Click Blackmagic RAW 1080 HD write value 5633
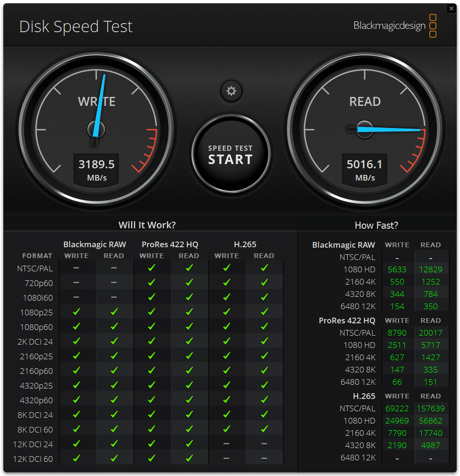460x476 pixels. (397, 269)
